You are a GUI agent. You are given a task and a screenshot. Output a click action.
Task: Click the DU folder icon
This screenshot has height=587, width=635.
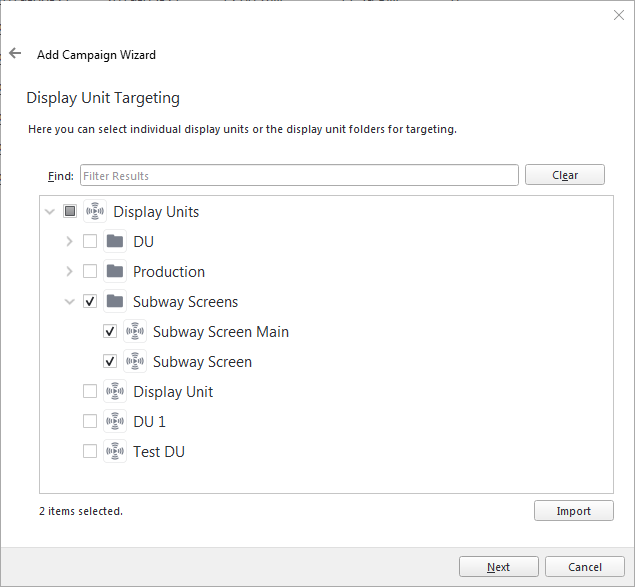115,241
